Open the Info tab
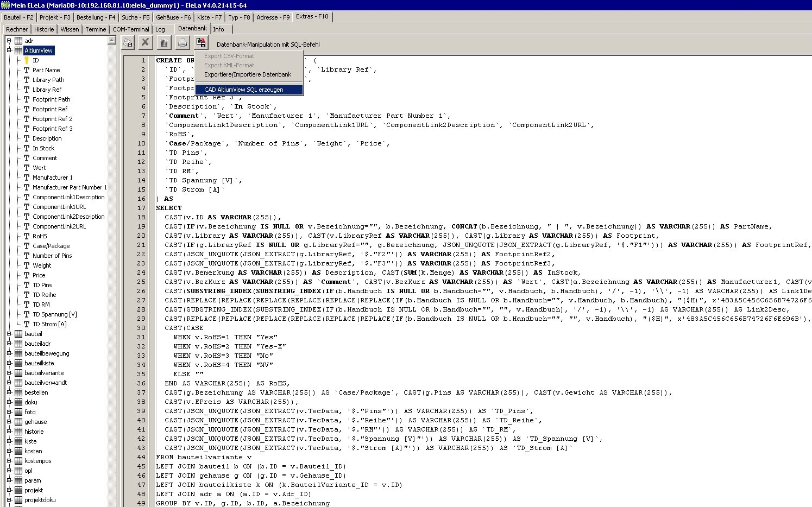This screenshot has width=812, height=507. tap(218, 29)
